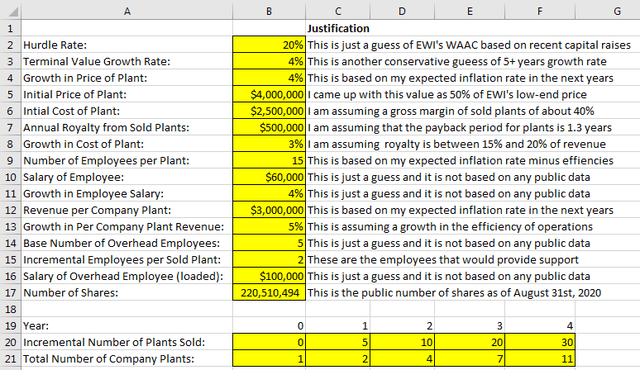Image resolution: width=640 pixels, height=370 pixels.
Task: Click Growth in Cost of Plant 3% cell
Action: coord(269,144)
